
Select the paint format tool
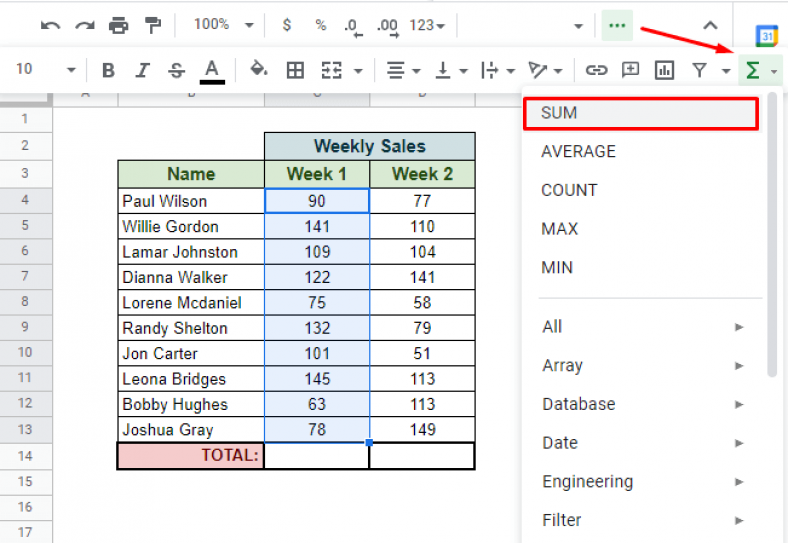click(x=152, y=25)
